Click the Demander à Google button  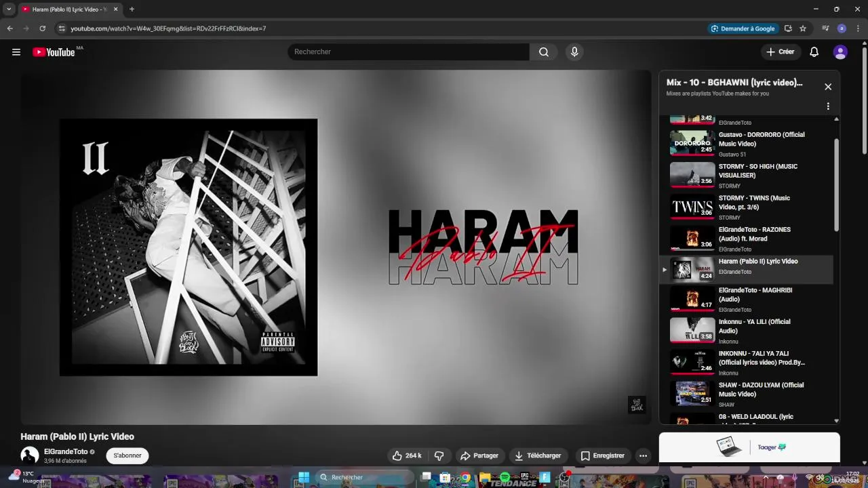(x=742, y=28)
